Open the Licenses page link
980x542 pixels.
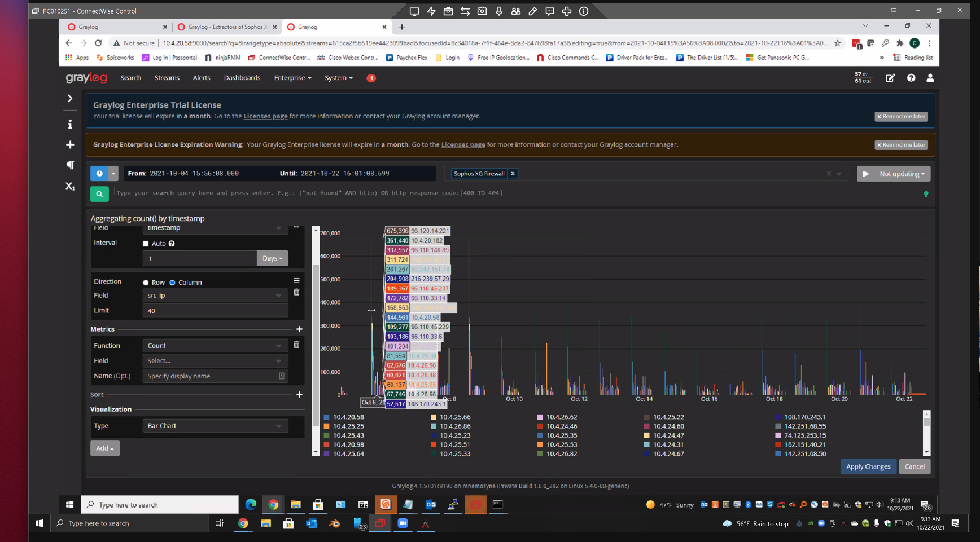[265, 116]
